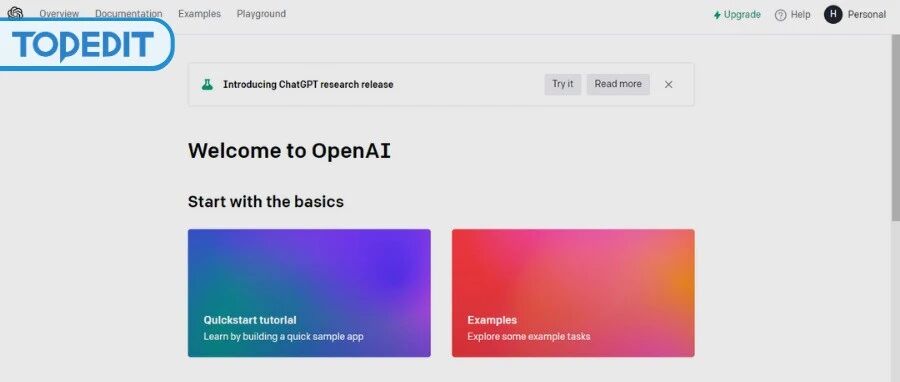Click 'Learn by building a quick sample app'
Viewport: 900px width, 382px height.
click(x=284, y=337)
